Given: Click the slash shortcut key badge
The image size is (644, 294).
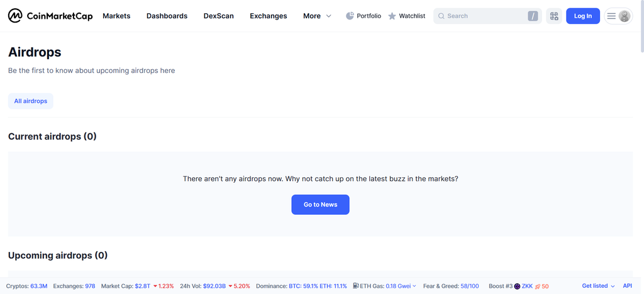Looking at the screenshot, I should click(x=533, y=16).
